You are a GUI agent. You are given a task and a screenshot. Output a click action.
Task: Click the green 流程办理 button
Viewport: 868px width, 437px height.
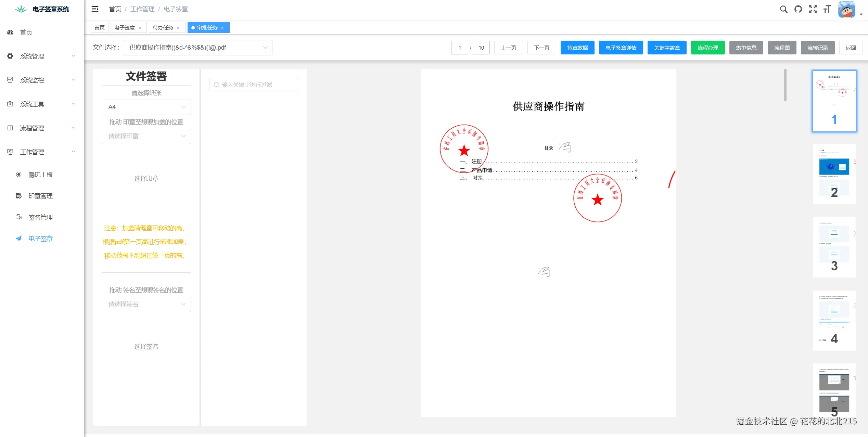click(x=707, y=48)
